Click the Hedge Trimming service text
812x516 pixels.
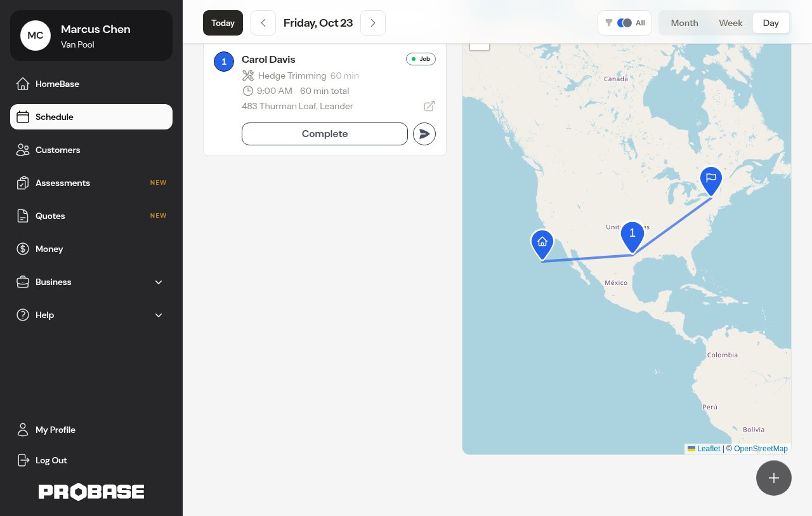pyautogui.click(x=292, y=76)
